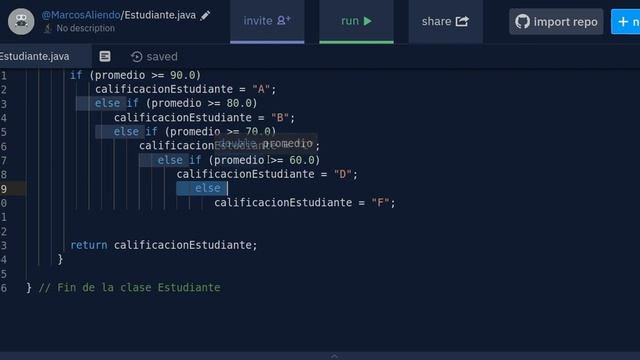Click the invite button

pos(267,21)
